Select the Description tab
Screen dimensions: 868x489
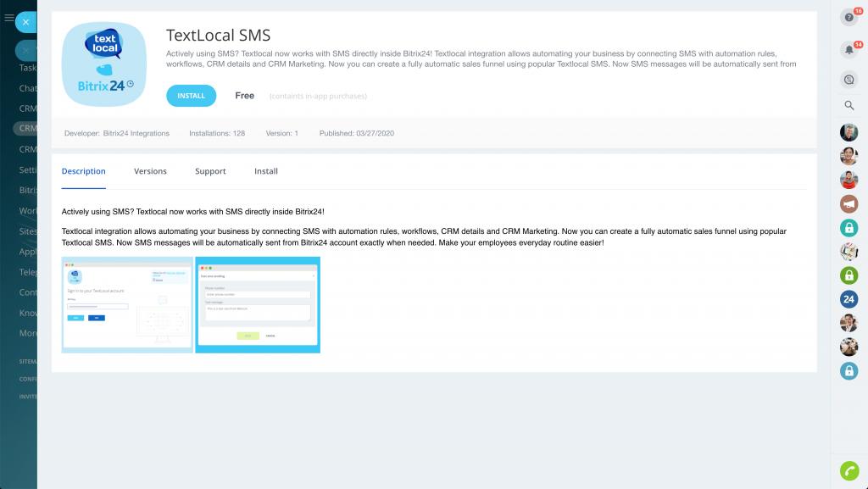(x=84, y=171)
